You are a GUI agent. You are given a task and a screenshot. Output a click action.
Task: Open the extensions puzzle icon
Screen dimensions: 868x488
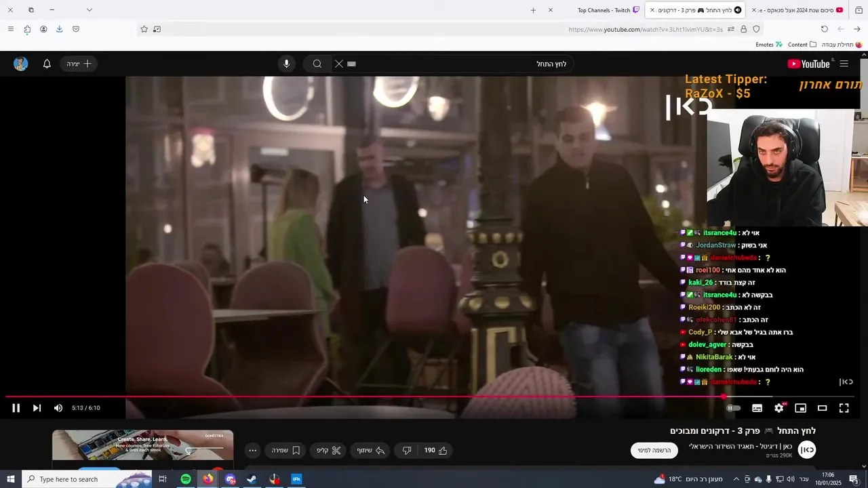27,29
